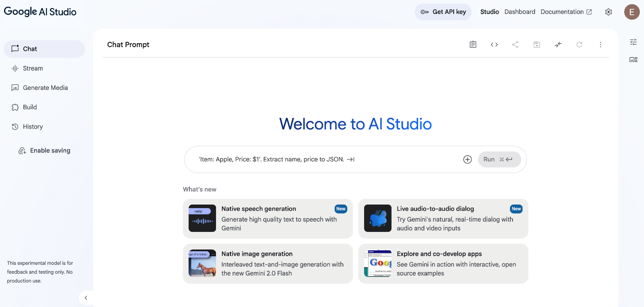Open History in the sidebar
Image resolution: width=644 pixels, height=307 pixels.
[44, 127]
